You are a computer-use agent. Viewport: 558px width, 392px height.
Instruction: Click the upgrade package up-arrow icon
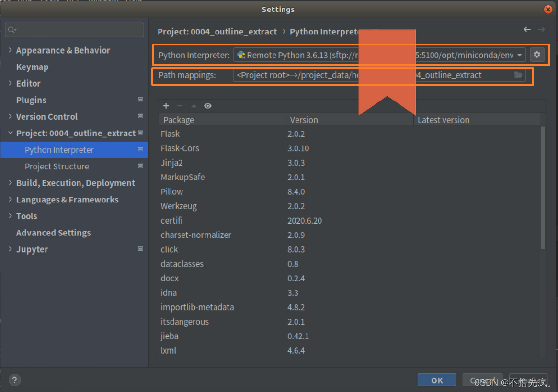[x=194, y=106]
